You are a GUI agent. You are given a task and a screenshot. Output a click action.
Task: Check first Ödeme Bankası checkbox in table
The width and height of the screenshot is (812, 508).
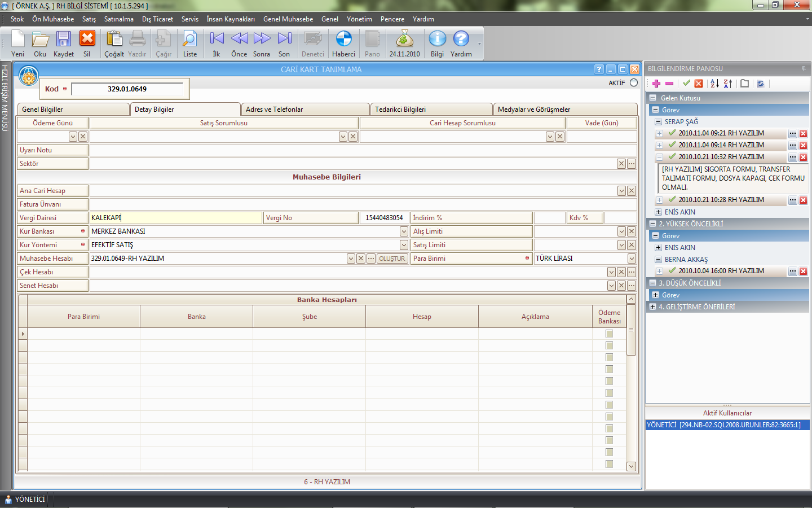pyautogui.click(x=609, y=334)
